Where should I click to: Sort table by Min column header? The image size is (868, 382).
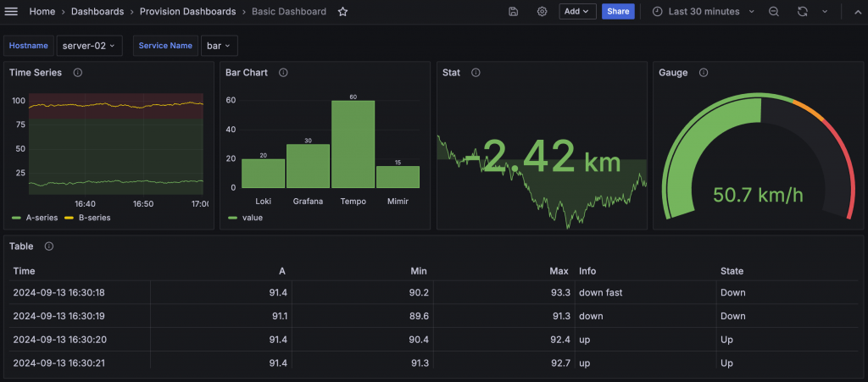[419, 271]
